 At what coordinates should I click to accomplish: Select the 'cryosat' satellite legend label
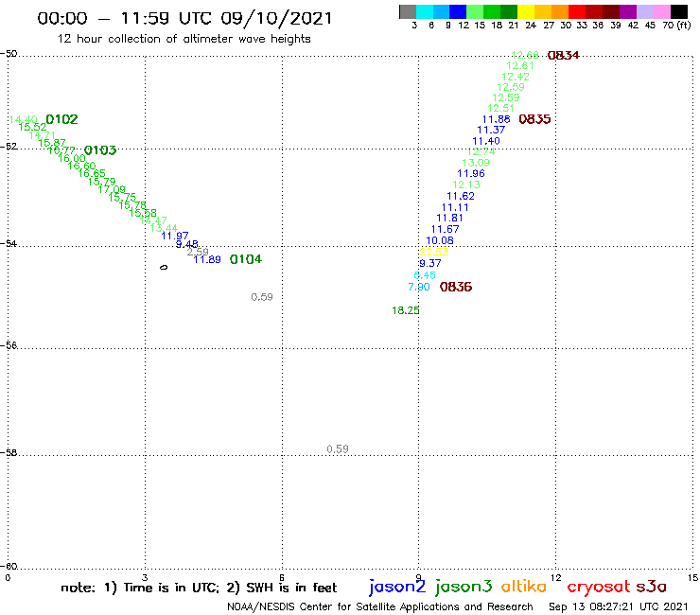click(x=599, y=587)
